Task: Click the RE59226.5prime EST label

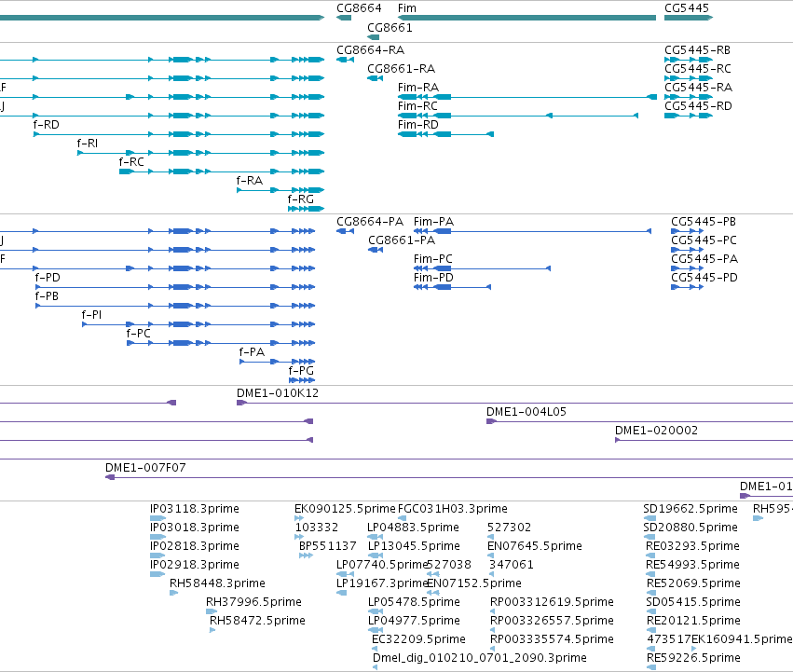Action: click(693, 658)
